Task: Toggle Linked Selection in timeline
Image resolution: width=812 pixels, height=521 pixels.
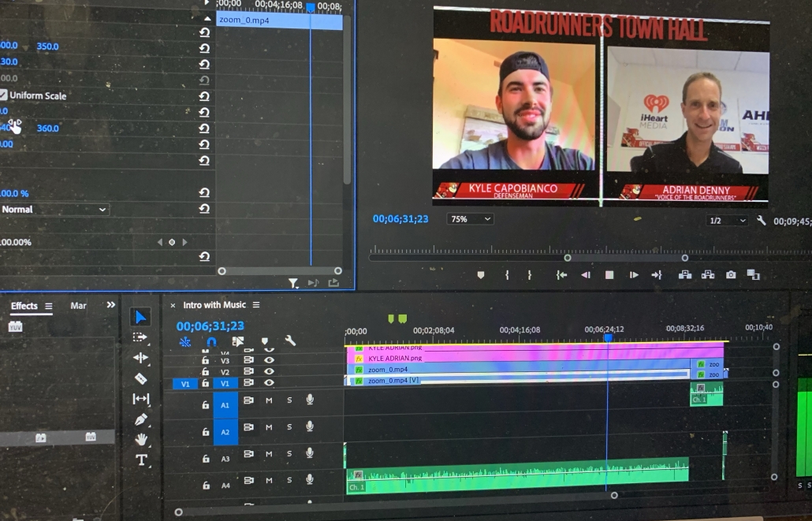Action: 238,341
